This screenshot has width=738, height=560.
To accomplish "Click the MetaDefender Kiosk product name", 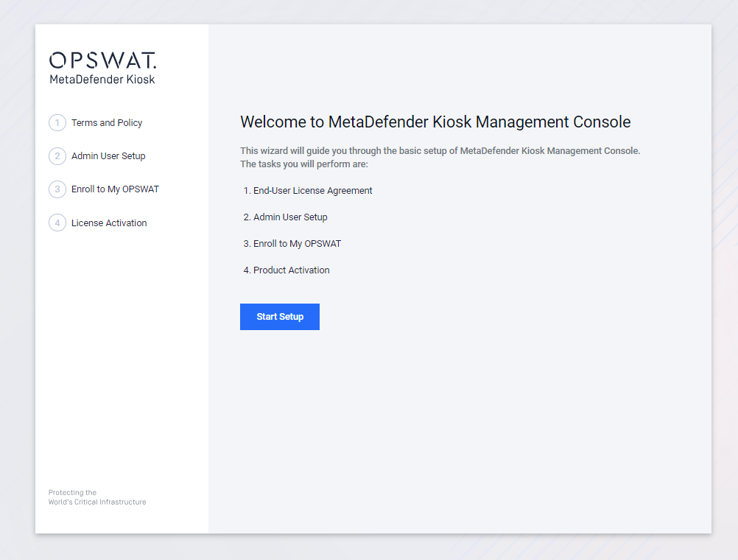I will (102, 79).
